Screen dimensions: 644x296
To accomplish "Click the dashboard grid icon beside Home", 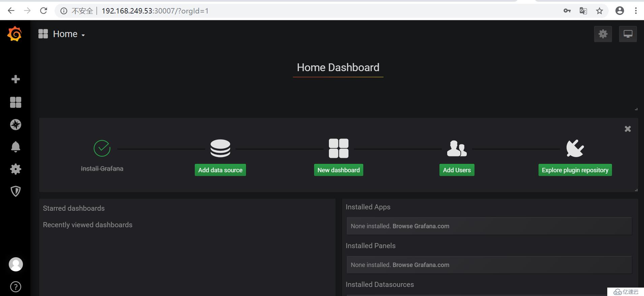I will point(43,34).
